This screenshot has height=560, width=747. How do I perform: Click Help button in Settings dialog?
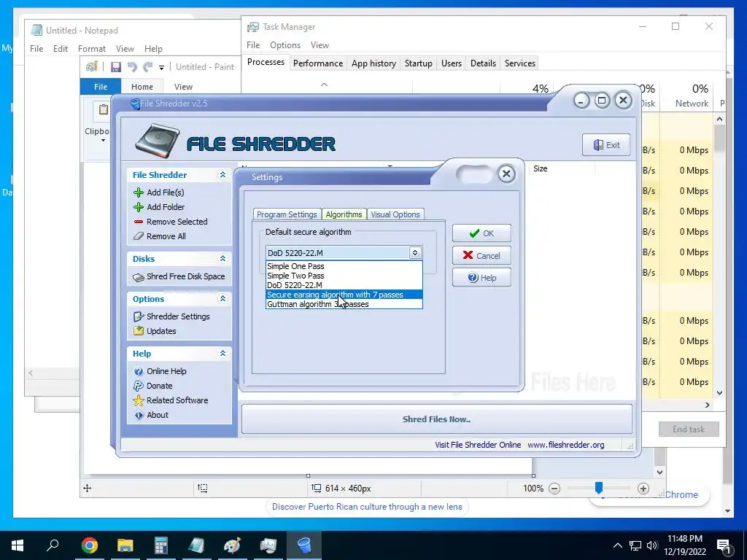pyautogui.click(x=481, y=278)
